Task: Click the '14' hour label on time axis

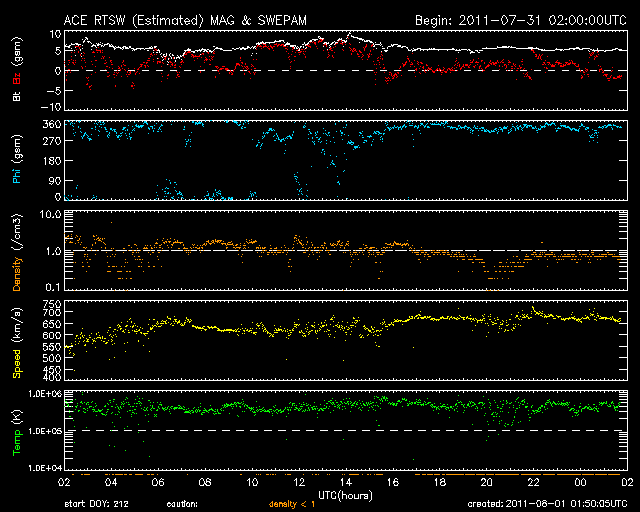Action: (x=346, y=482)
